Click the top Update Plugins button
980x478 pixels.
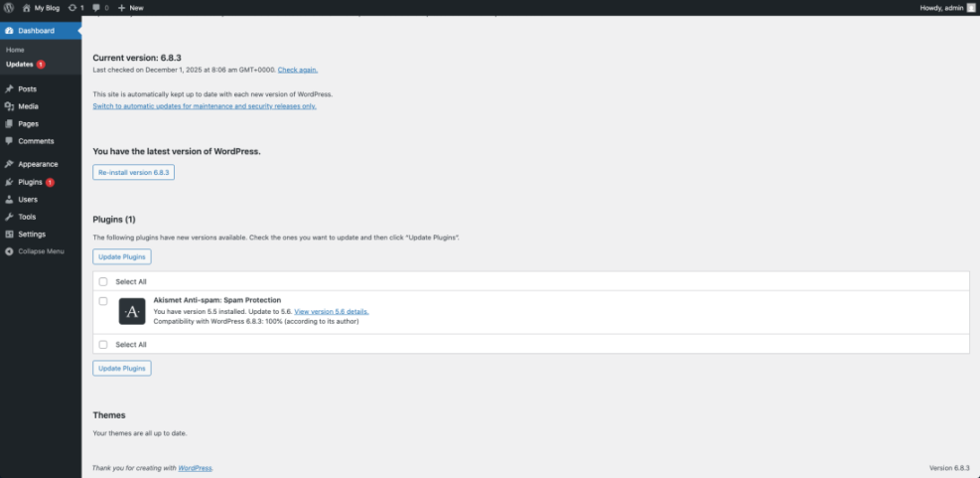coord(122,256)
